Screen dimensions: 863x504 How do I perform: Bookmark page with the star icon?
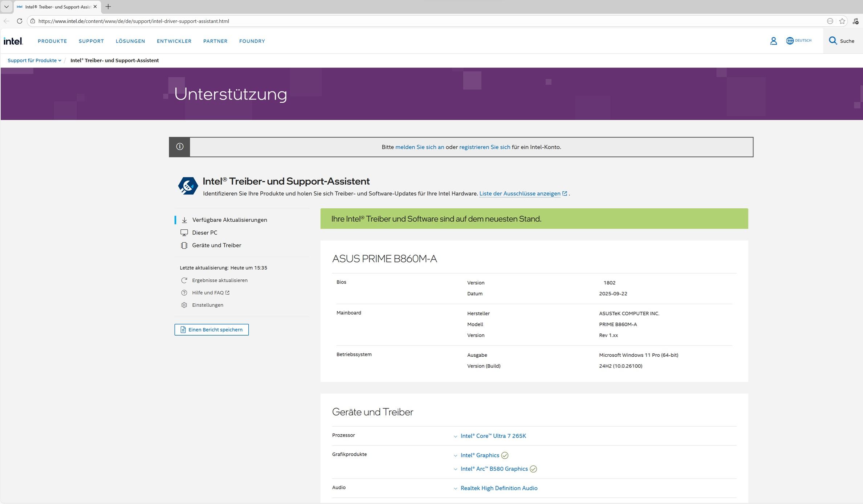click(842, 21)
